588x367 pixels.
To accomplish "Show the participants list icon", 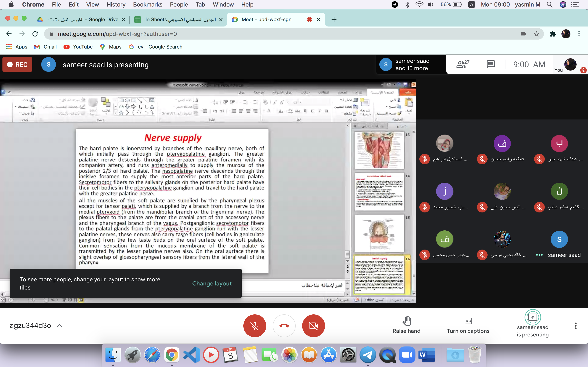I will click(x=462, y=64).
